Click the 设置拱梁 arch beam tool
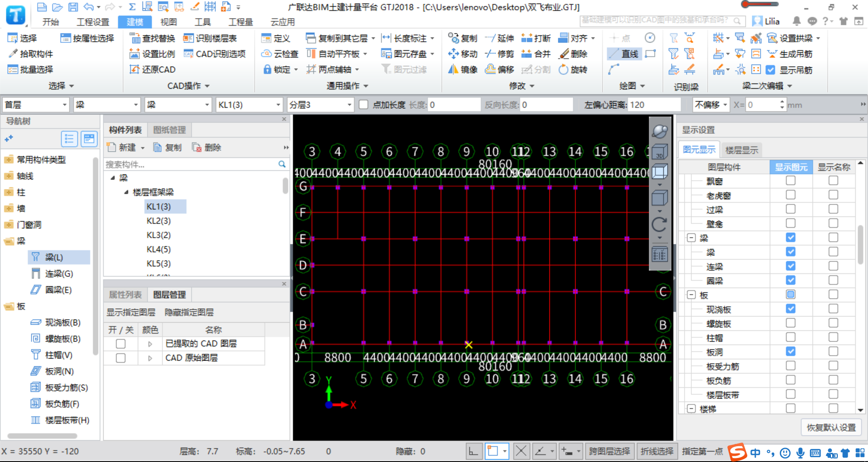868x462 pixels. click(x=790, y=38)
